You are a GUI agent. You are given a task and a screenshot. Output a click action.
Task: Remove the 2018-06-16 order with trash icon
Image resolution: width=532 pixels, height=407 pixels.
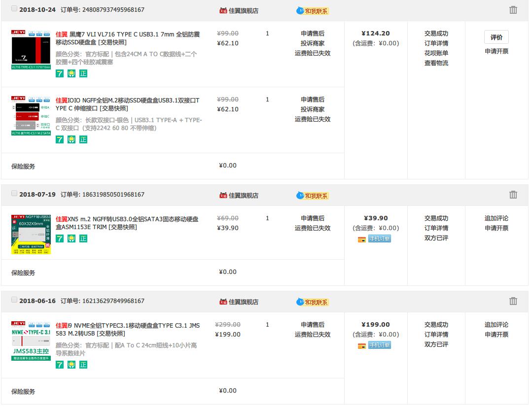click(513, 301)
